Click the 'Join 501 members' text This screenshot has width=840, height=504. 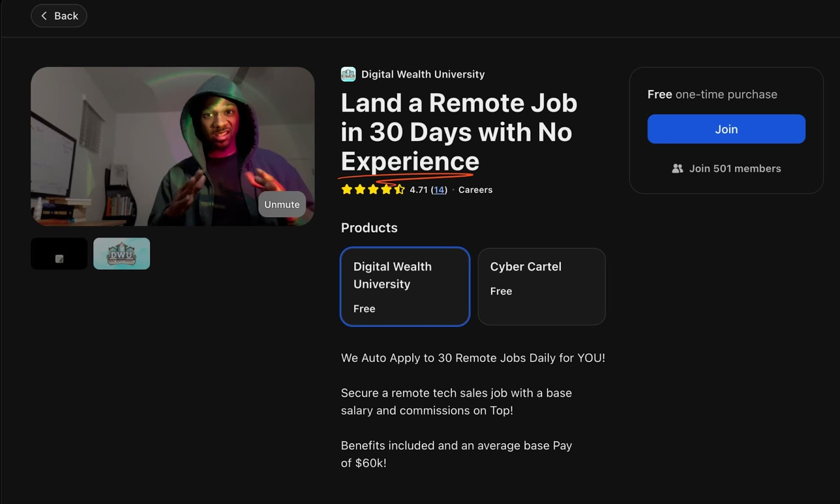pos(735,169)
